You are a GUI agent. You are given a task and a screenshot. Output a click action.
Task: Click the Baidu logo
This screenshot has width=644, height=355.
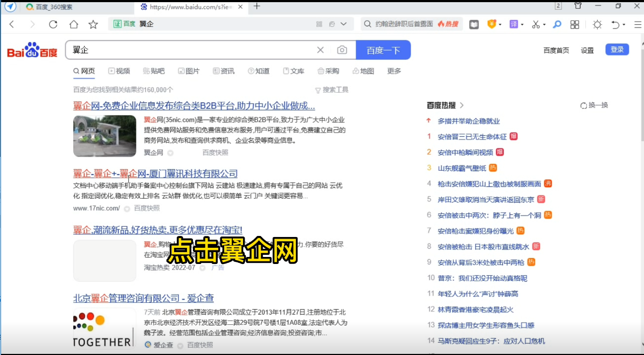(x=32, y=50)
